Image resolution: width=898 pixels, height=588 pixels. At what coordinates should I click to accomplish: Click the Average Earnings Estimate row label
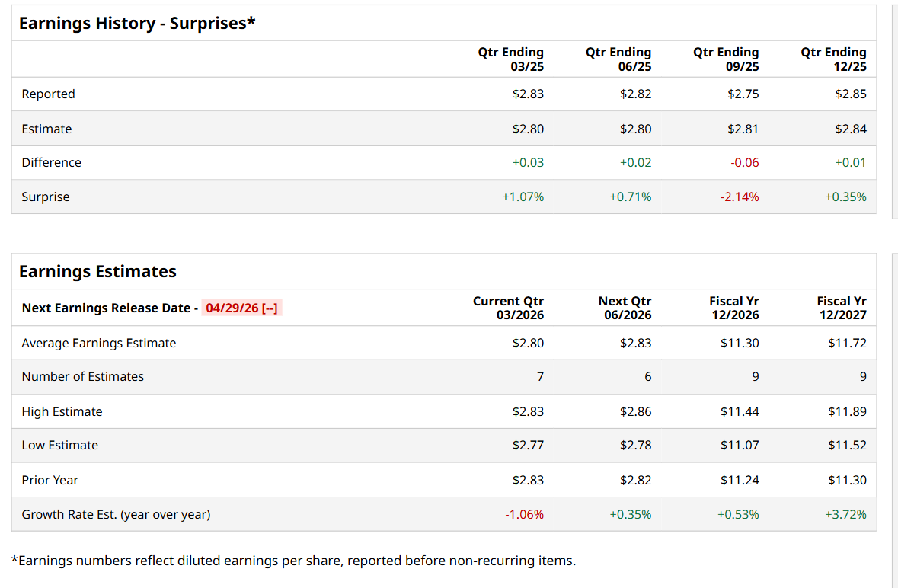[98, 343]
